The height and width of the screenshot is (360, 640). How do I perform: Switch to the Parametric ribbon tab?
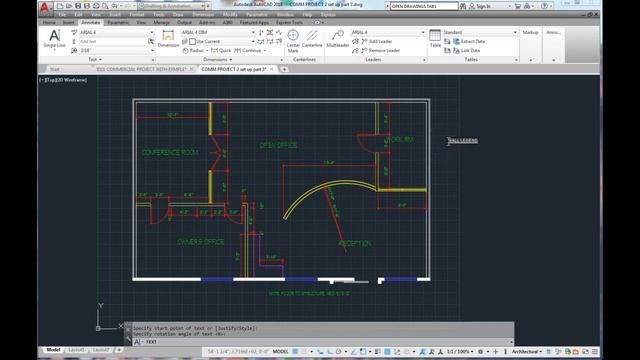click(118, 22)
